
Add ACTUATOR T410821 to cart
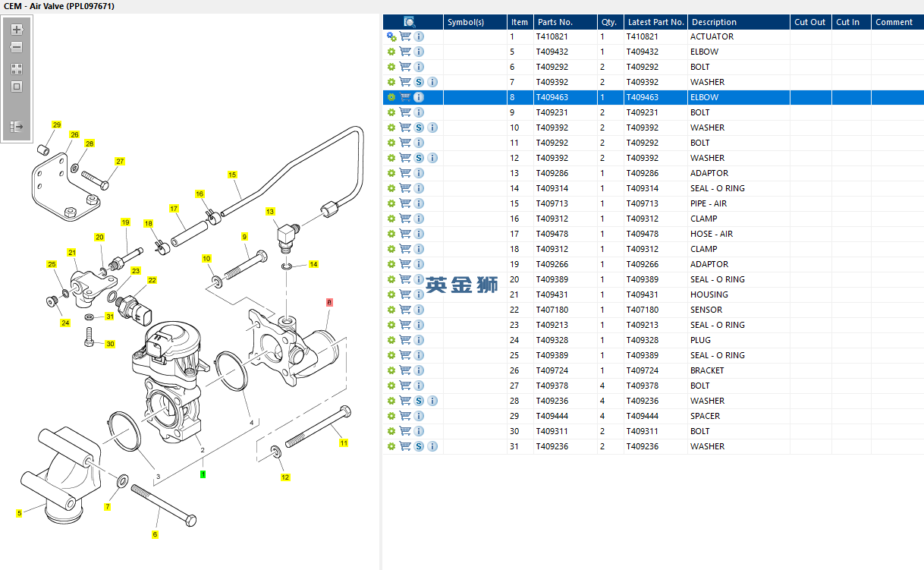pos(405,36)
